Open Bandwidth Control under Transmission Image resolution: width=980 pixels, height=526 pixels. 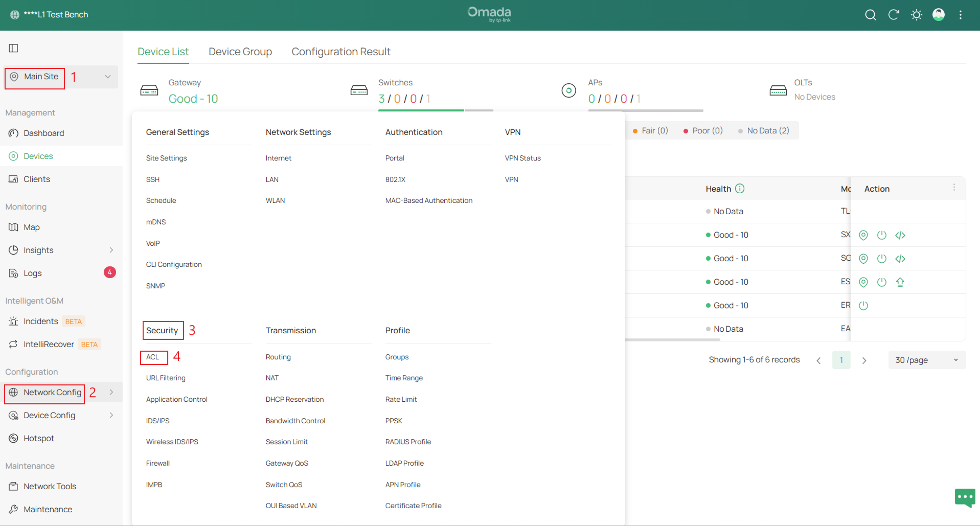295,421
